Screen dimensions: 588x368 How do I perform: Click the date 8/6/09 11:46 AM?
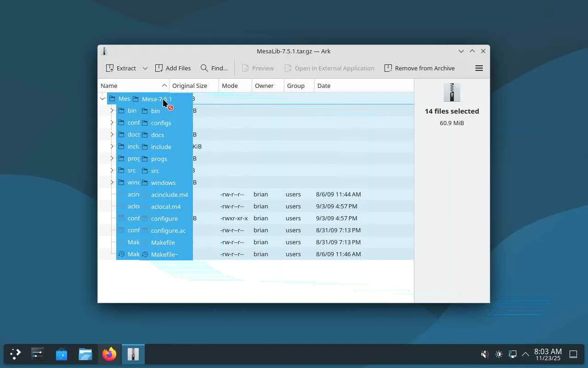[x=339, y=254]
